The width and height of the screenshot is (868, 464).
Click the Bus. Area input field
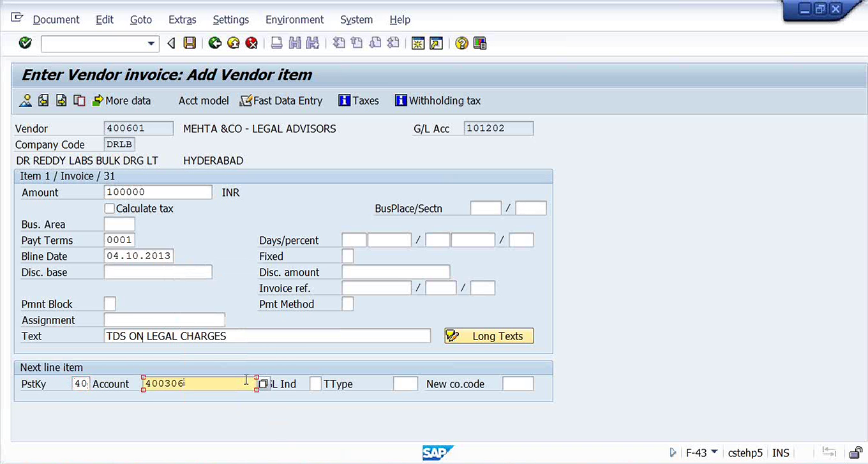pyautogui.click(x=119, y=224)
